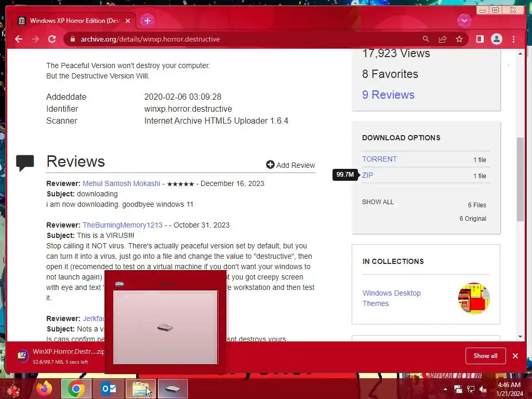Share this page via share icon
532x399 pixels.
(x=443, y=39)
